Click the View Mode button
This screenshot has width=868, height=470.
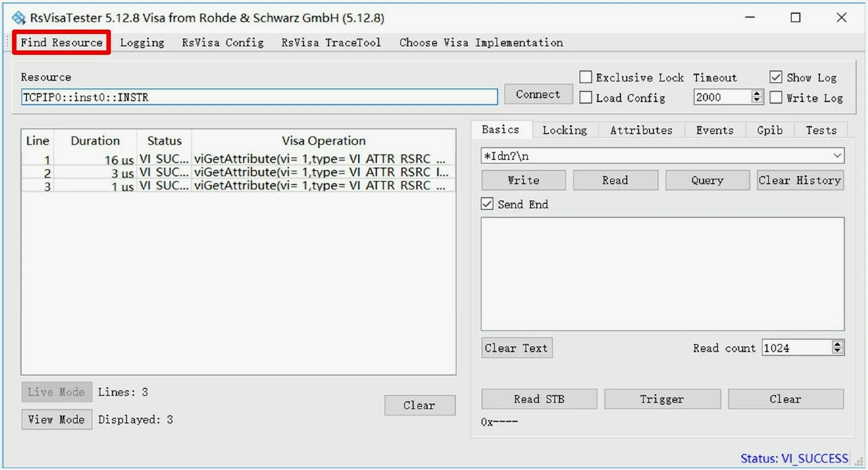click(x=57, y=420)
